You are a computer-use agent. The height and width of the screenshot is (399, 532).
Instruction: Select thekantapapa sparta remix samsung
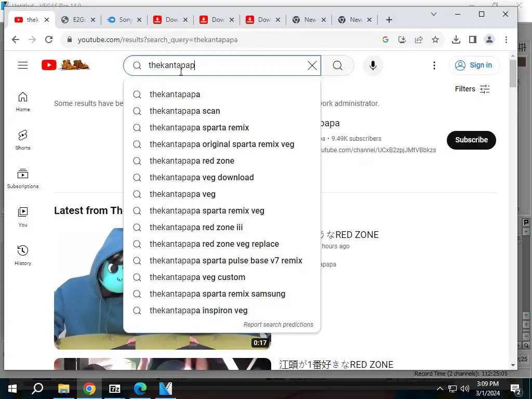pos(222,294)
